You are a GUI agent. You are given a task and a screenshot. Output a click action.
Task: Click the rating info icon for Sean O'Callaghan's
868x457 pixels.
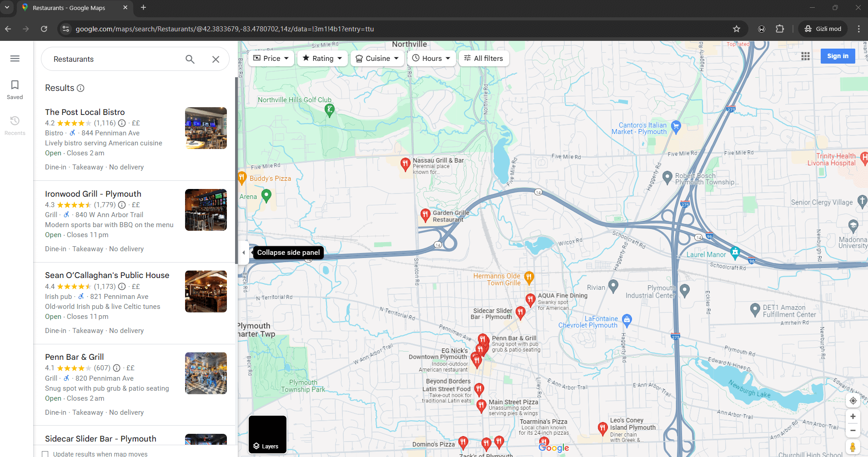122,287
